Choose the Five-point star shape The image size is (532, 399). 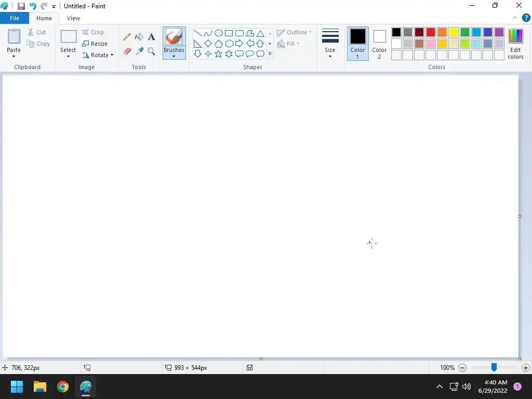point(219,54)
